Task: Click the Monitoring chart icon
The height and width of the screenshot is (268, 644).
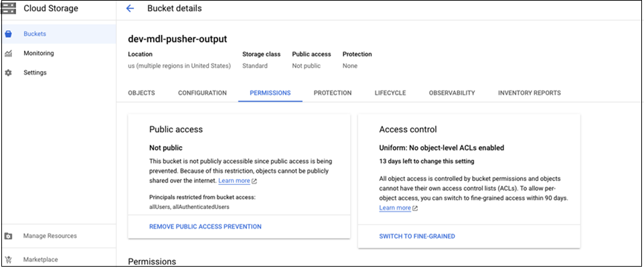Action: [x=8, y=54]
